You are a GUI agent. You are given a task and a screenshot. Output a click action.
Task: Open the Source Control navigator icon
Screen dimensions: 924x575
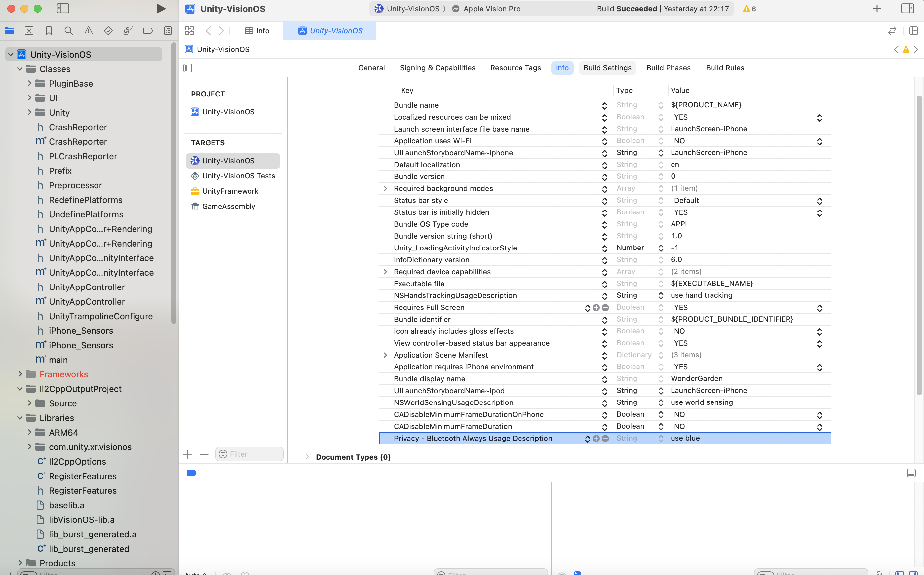pyautogui.click(x=29, y=31)
